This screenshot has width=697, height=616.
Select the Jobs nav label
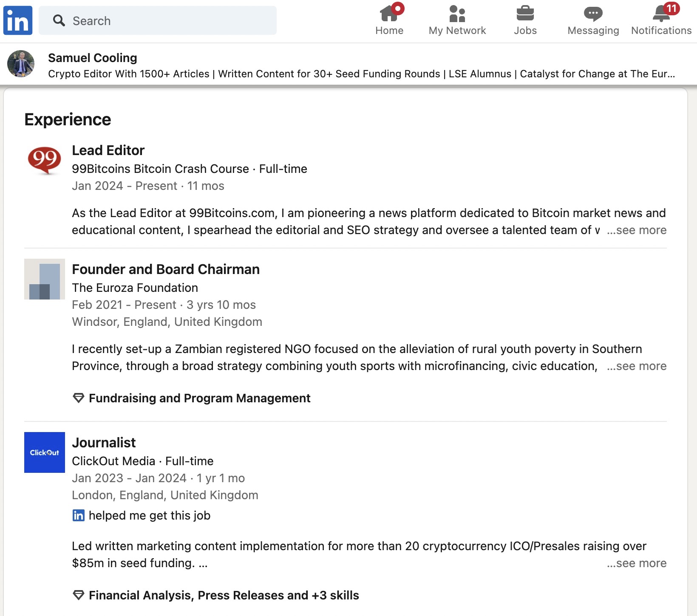pos(525,31)
